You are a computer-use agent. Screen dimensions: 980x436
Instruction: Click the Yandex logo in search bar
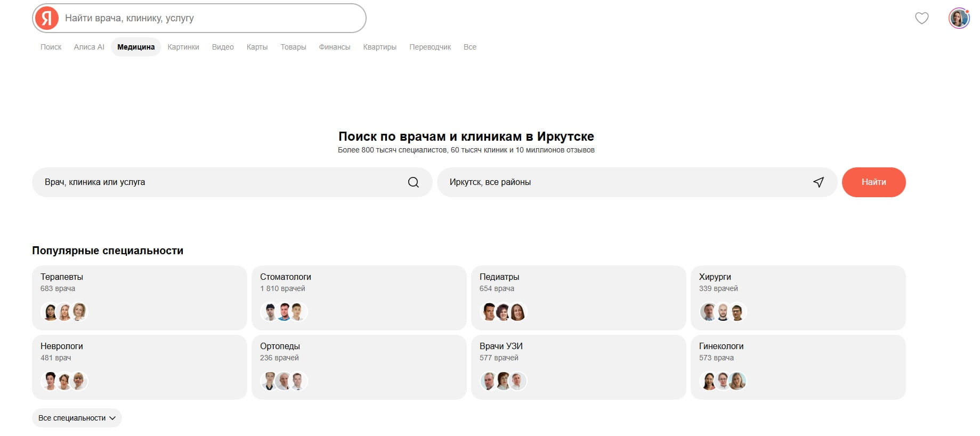[x=47, y=18]
